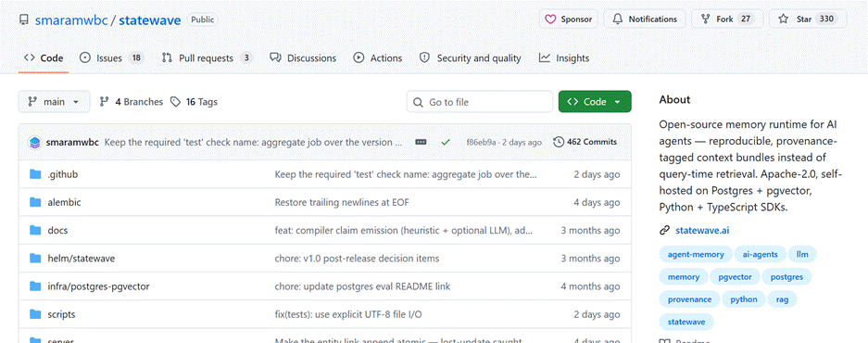Viewport: 868px width, 343px height.
Task: Click the Sponsor button
Action: pyautogui.click(x=569, y=19)
